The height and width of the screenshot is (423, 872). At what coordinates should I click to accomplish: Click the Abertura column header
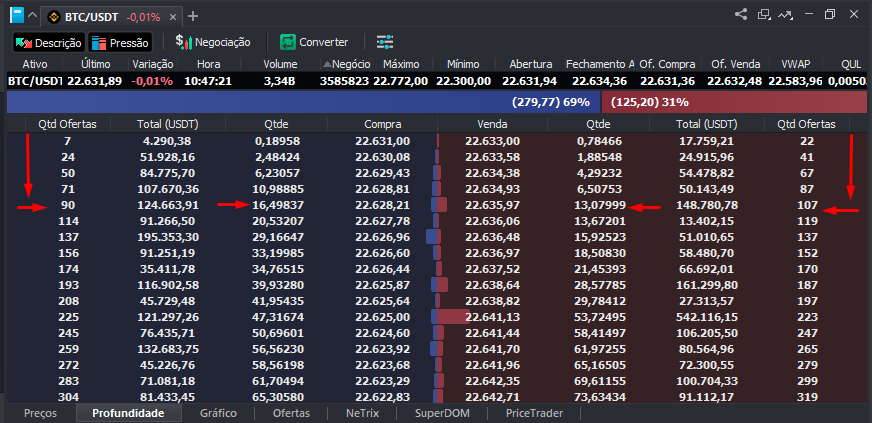pos(531,64)
